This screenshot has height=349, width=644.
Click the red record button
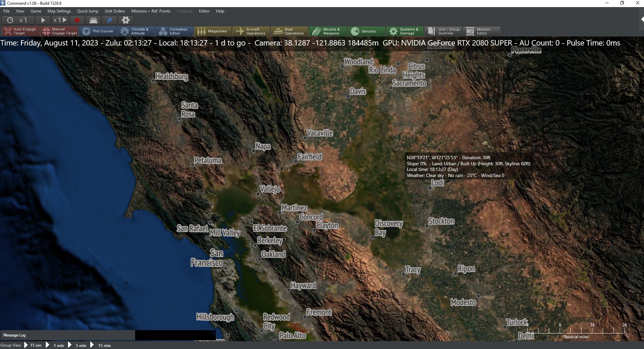[77, 20]
